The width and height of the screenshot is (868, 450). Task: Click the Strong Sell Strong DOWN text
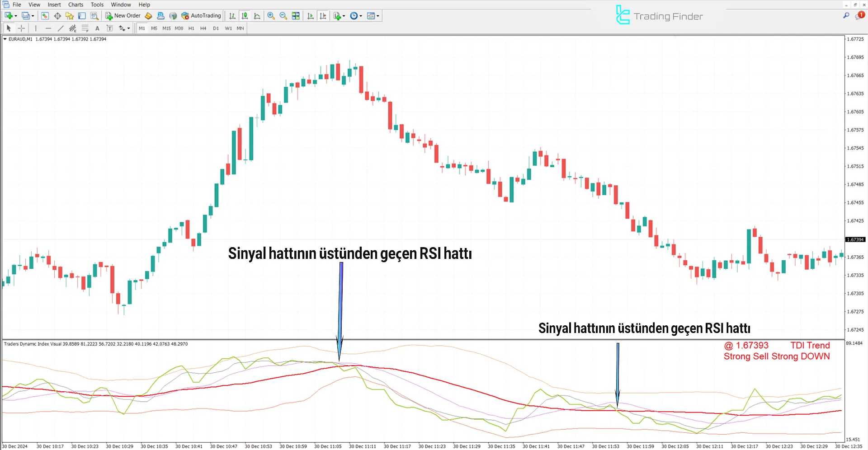point(777,356)
